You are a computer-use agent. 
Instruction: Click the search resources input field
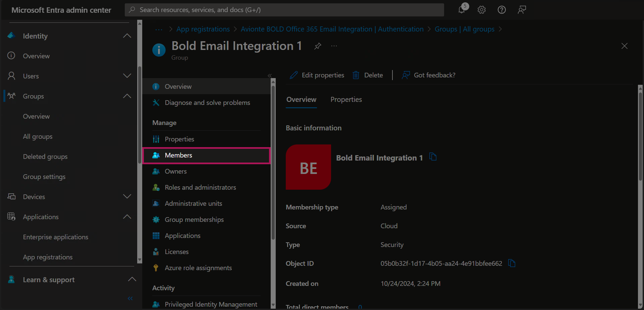coord(284,10)
